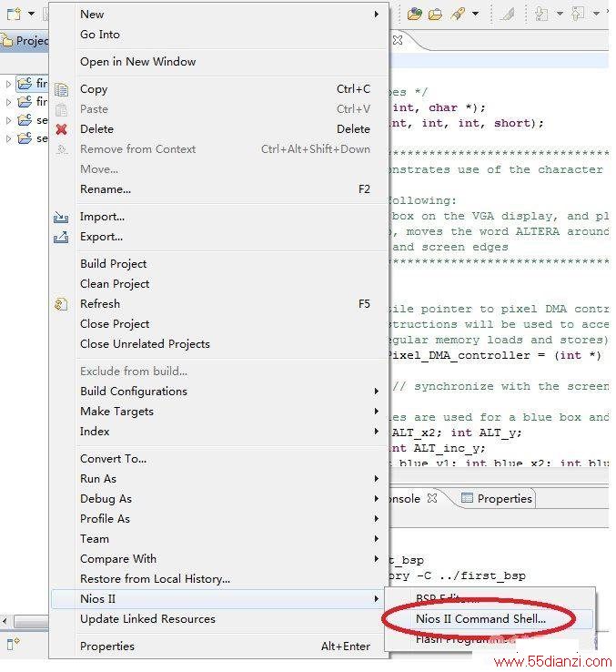This screenshot has height=672, width=616.
Task: Open the Team submenu
Action: tap(219, 539)
